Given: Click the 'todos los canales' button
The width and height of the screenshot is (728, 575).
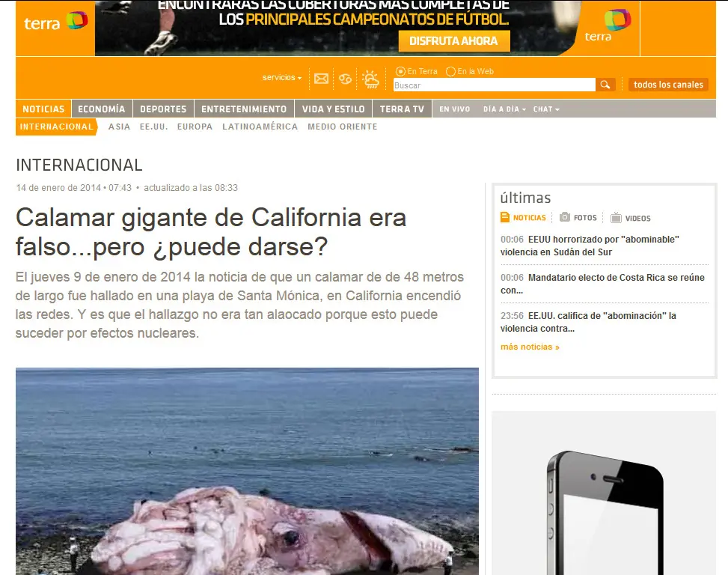Looking at the screenshot, I should 668,85.
